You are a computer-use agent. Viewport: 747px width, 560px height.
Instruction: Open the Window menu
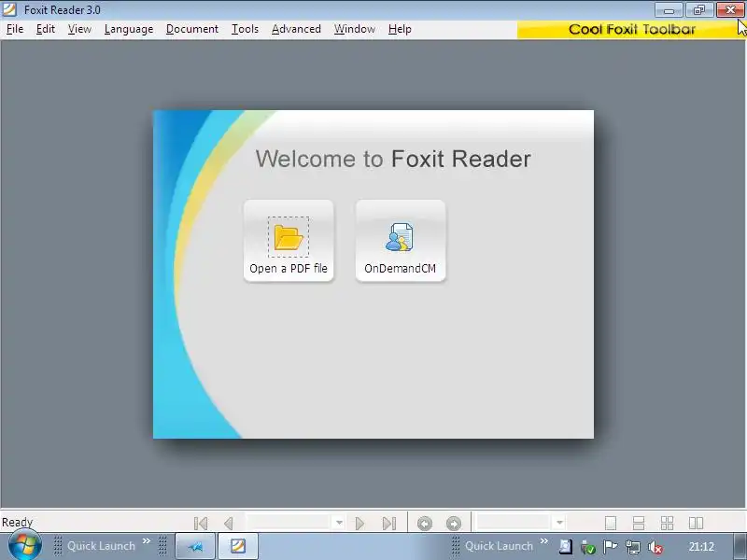pos(355,29)
